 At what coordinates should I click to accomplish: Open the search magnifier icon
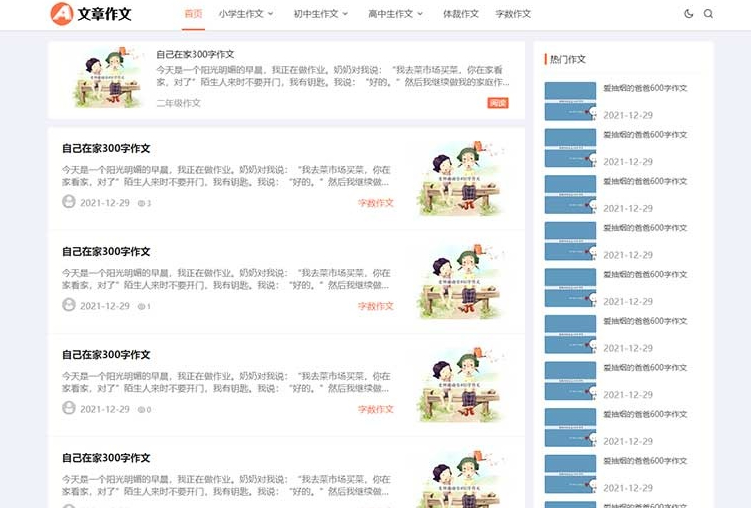click(x=708, y=14)
